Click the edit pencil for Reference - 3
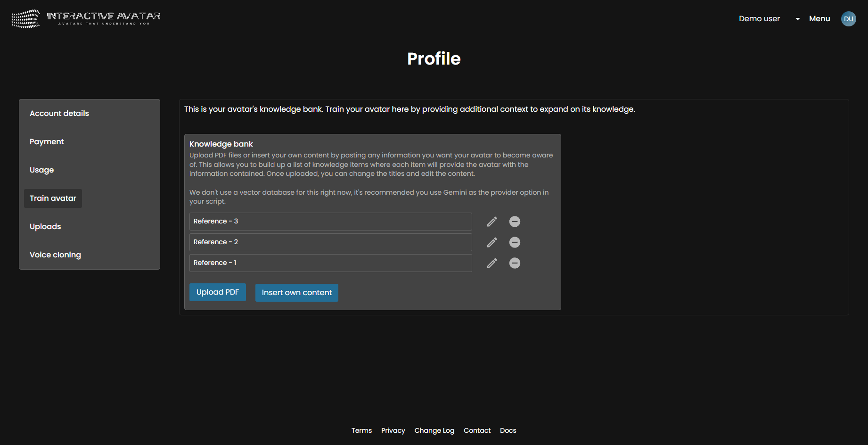This screenshot has width=868, height=445. (x=492, y=222)
